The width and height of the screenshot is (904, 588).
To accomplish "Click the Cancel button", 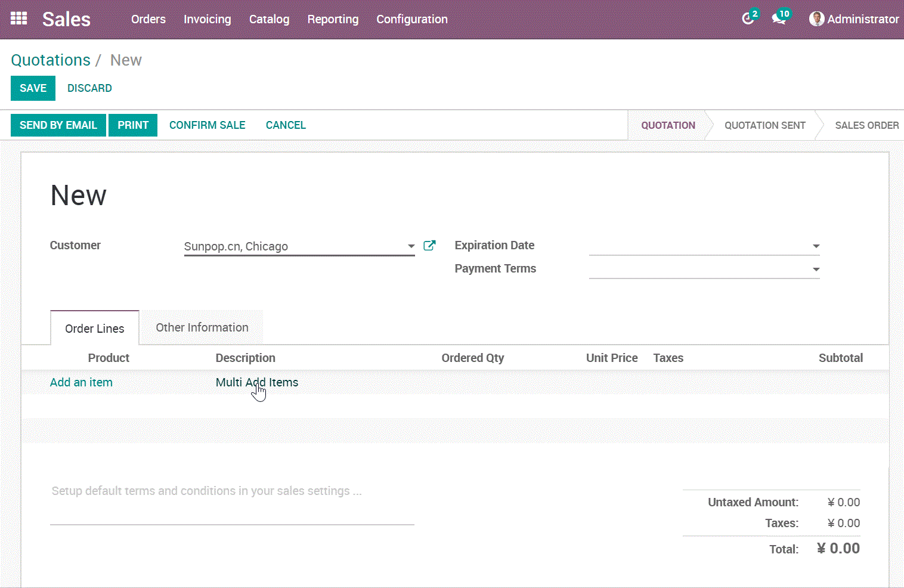I will click(x=286, y=125).
